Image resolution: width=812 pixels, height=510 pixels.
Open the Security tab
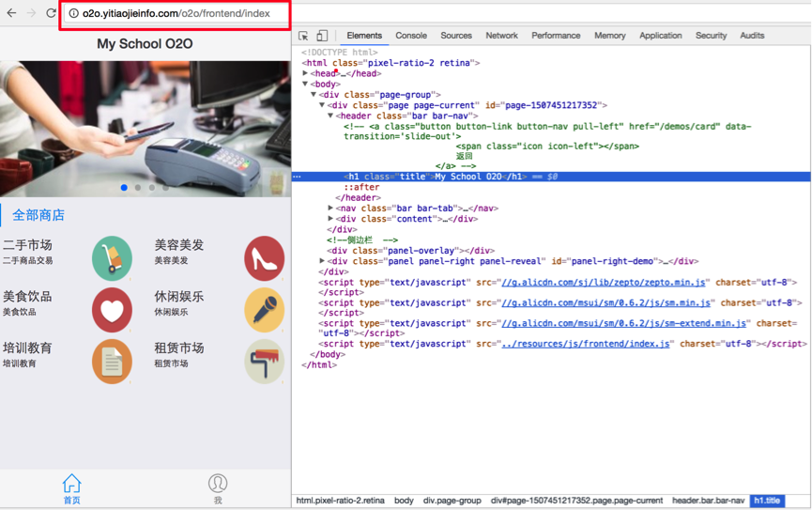711,36
